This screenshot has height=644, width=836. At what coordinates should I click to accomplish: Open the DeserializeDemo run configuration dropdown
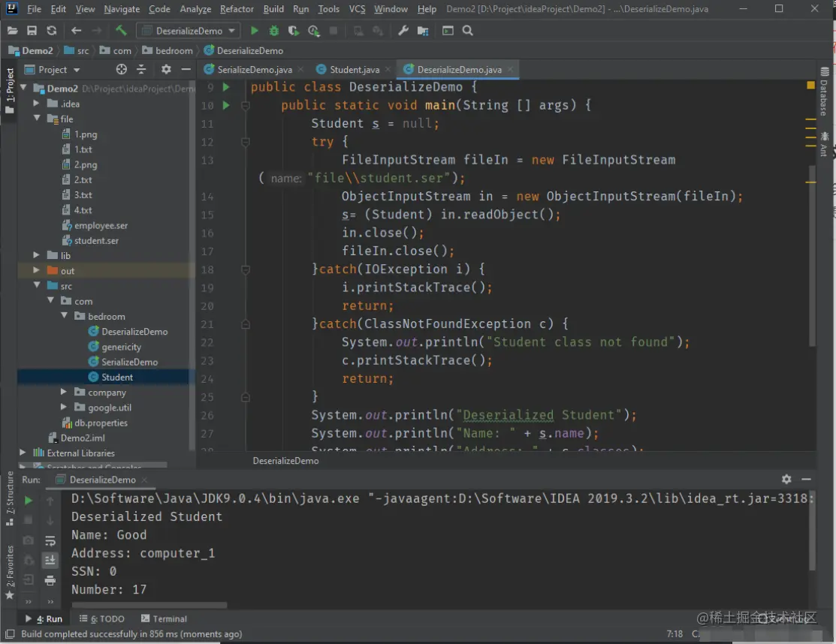189,31
